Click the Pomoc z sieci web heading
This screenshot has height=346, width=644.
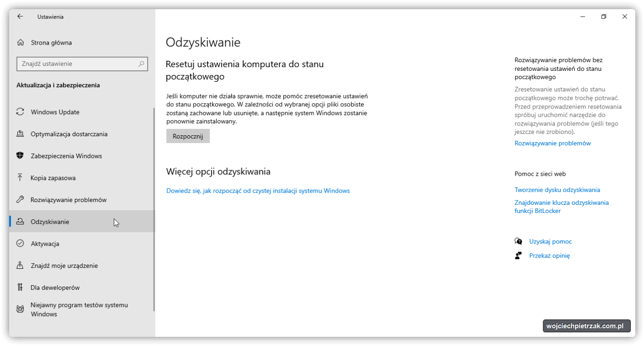(540, 174)
